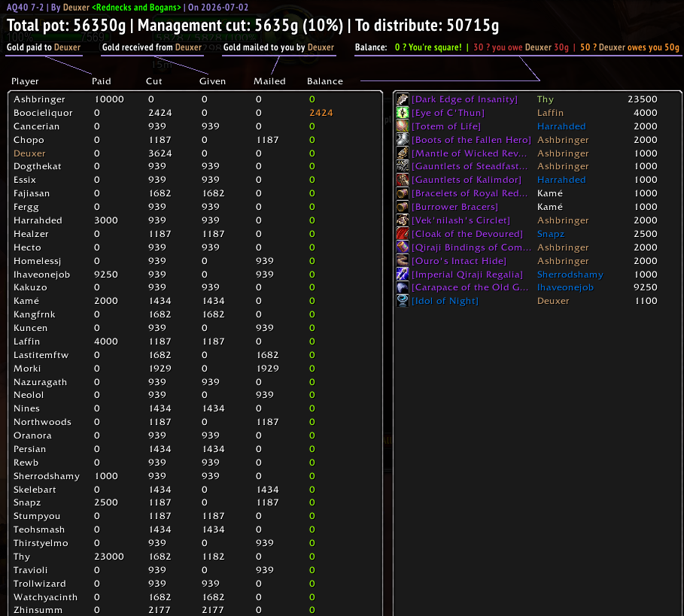
Task: Select the Ihaveonejob player row name
Action: coord(41,275)
